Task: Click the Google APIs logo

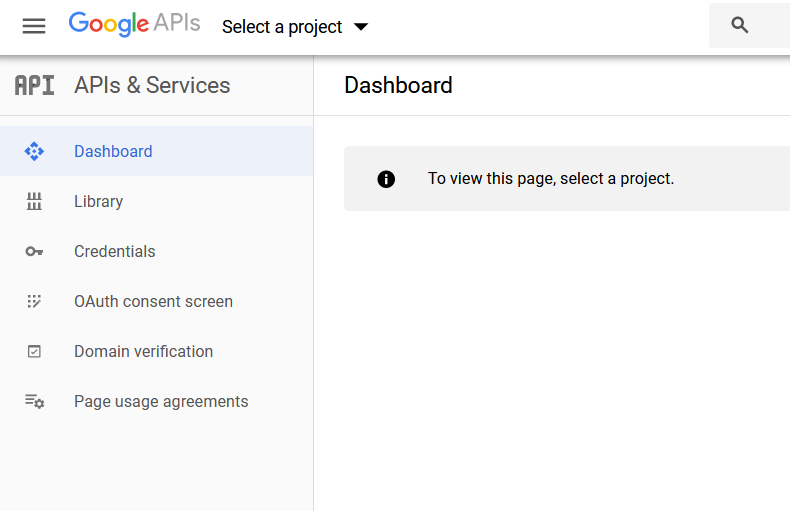Action: (135, 24)
